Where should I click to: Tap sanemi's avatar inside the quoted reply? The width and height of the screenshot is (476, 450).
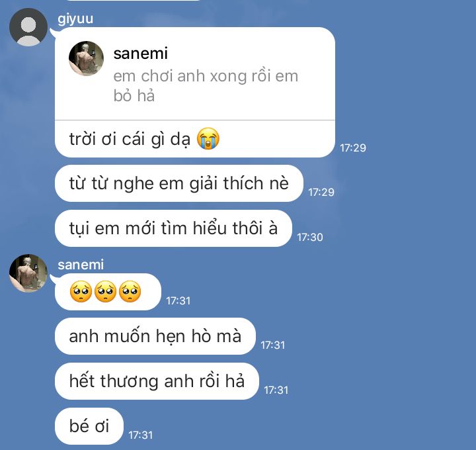tap(87, 58)
